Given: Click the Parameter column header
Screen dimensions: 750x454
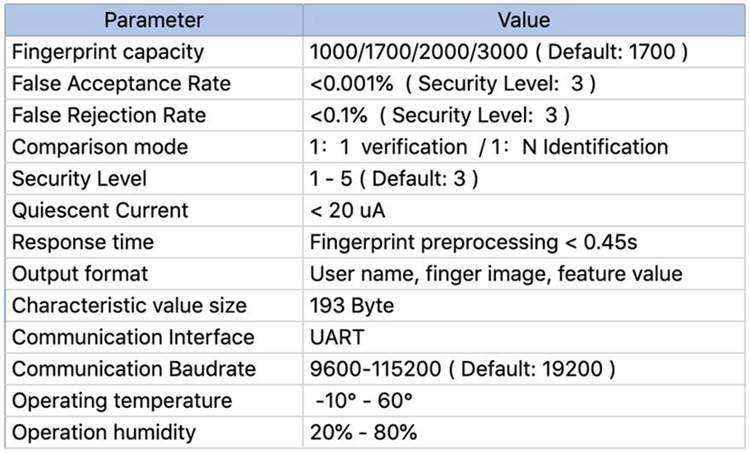Looking at the screenshot, I should 154,20.
